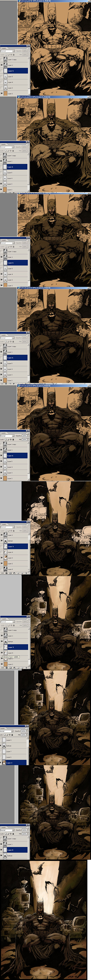Lock transparent pixels in tooltip Layers panel
Image resolution: width=91 pixels, height=980 pixels.
click(6, 625)
